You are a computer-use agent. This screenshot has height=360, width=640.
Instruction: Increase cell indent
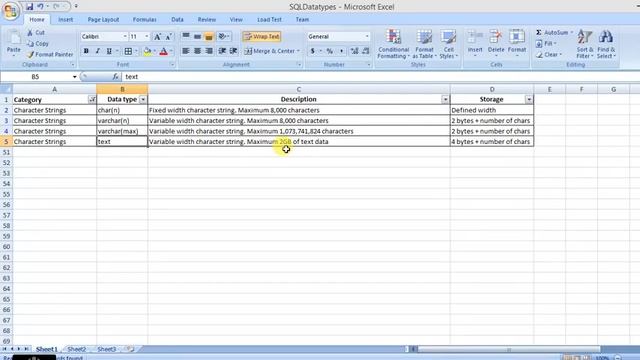click(x=233, y=51)
